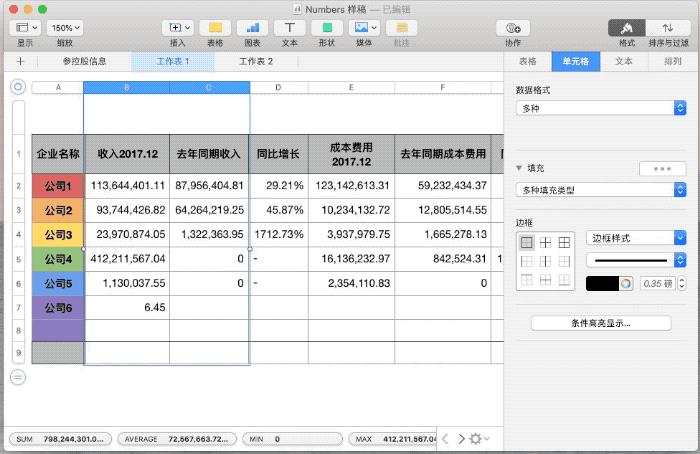
Task: Open the border color wheel picker
Action: 626,283
